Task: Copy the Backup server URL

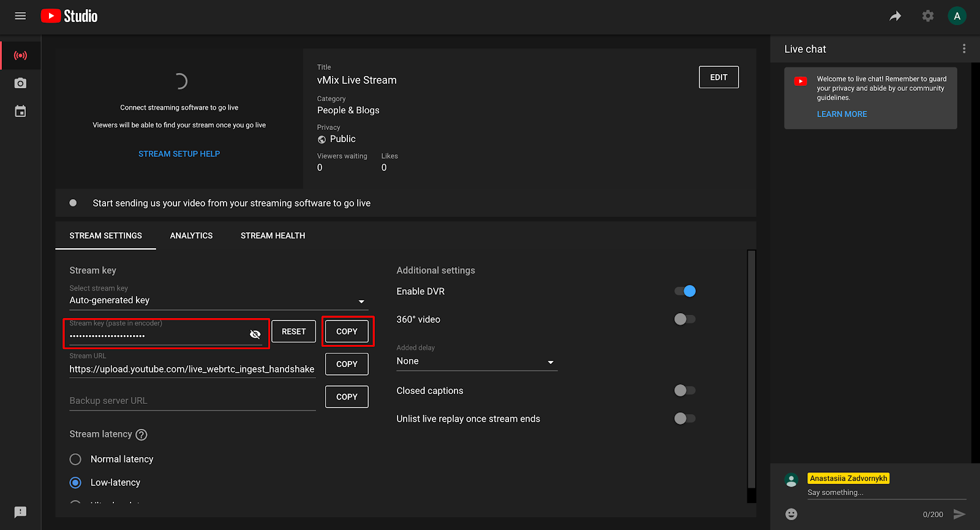Action: pos(347,396)
